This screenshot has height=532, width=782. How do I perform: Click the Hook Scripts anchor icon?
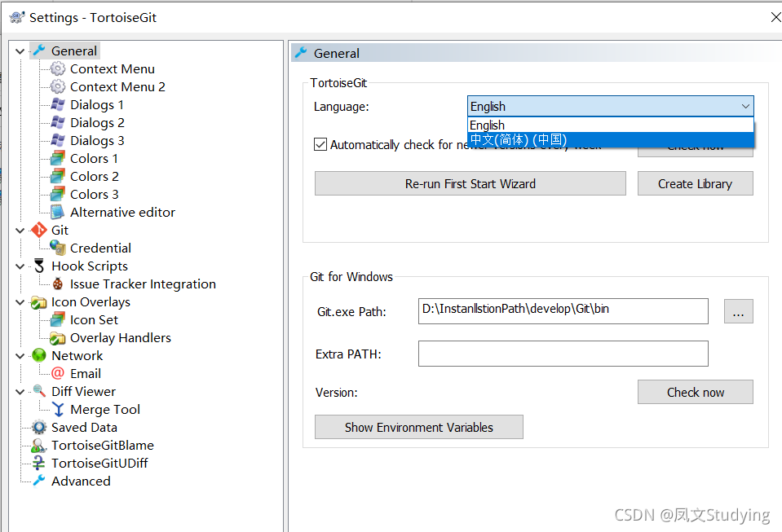(x=38, y=266)
